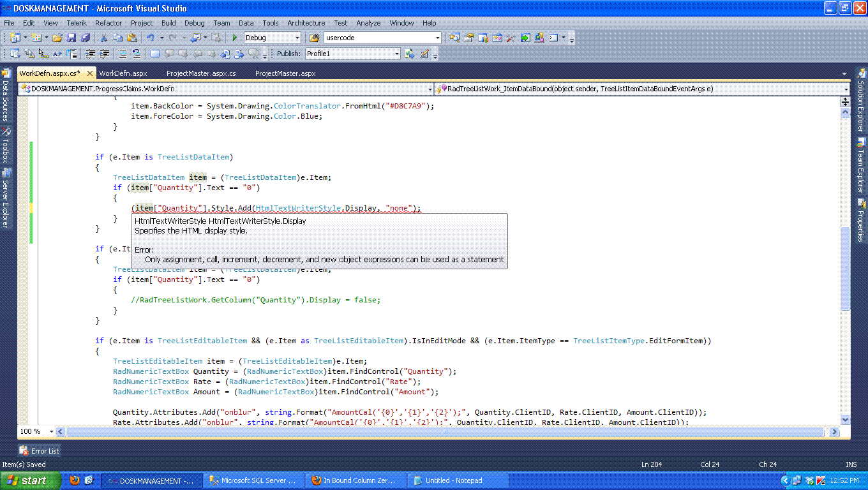Click the Publish Web icon beside Profile1
The height and width of the screenshot is (490, 868).
tap(410, 54)
